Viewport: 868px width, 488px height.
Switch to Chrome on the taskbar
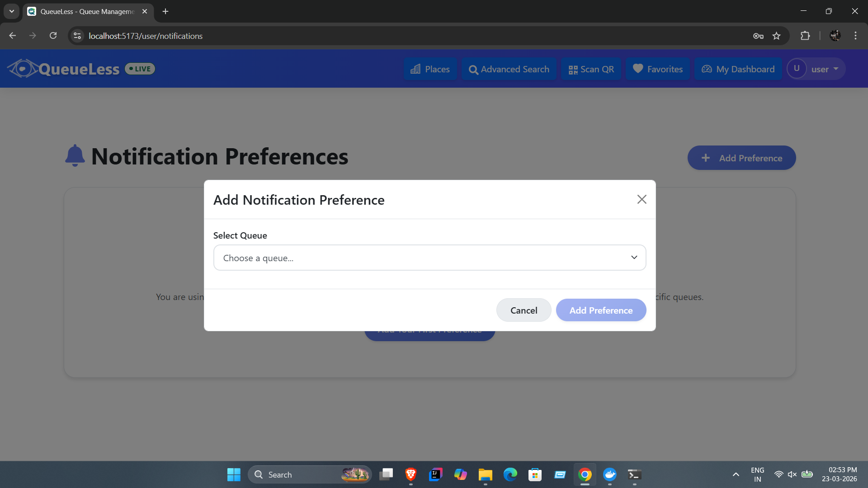[585, 474]
